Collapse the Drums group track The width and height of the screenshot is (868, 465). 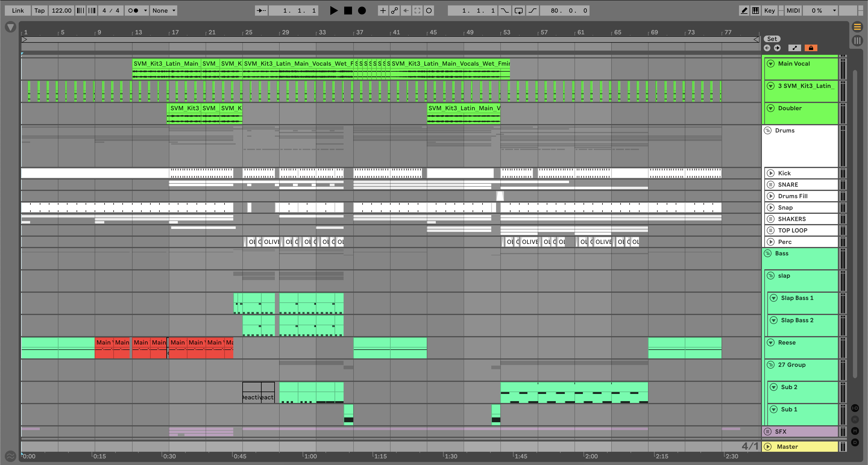click(x=768, y=130)
